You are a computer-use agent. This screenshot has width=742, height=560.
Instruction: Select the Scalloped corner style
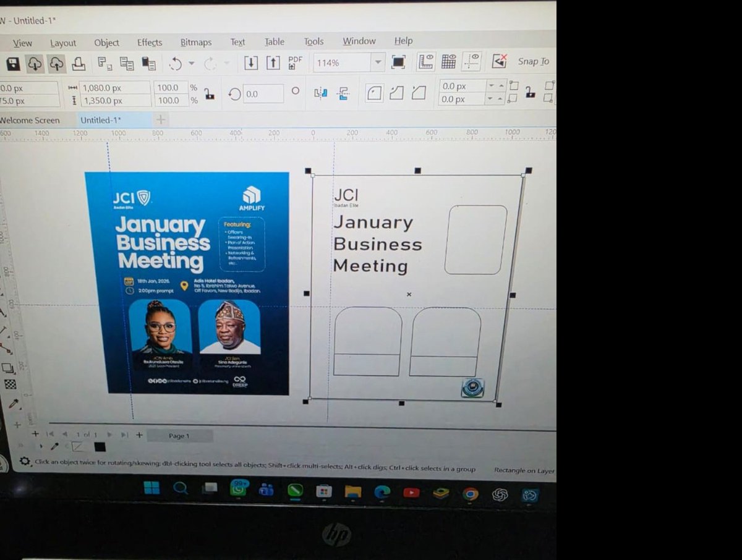[x=396, y=93]
